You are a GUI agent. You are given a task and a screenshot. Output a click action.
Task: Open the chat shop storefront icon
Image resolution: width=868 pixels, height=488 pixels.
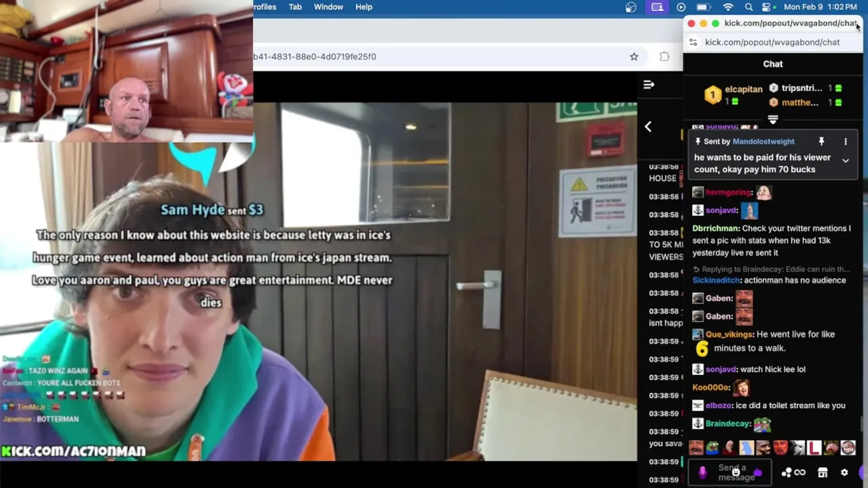click(823, 472)
